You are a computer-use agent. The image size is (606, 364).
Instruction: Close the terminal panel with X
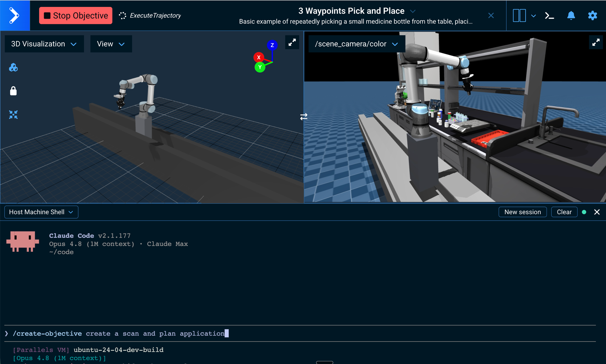click(597, 212)
